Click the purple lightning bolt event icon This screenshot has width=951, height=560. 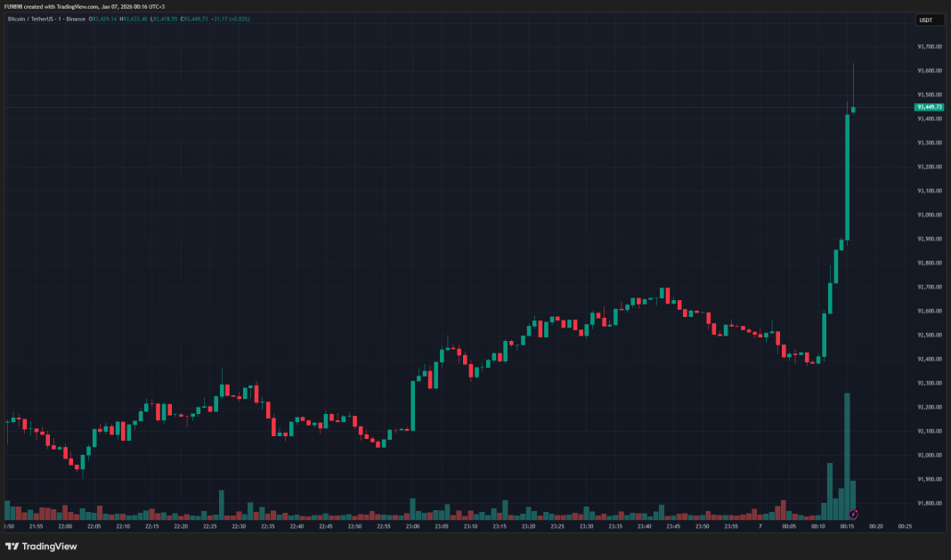[854, 514]
